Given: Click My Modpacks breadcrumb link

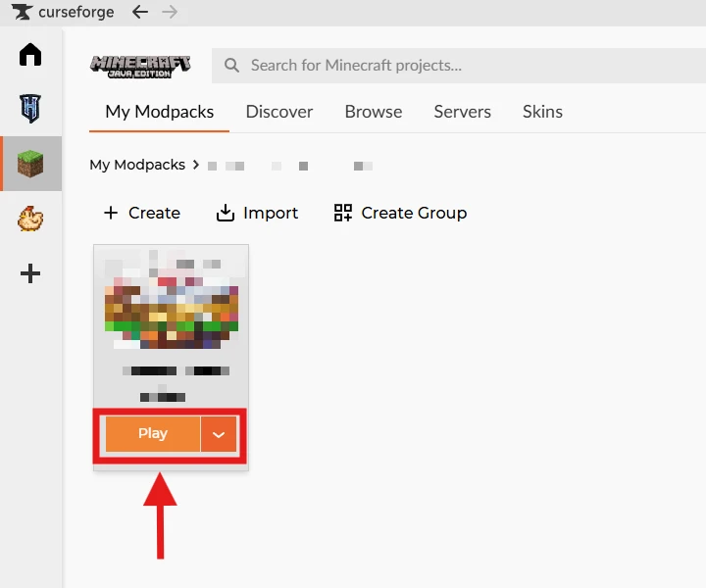Looking at the screenshot, I should point(137,165).
